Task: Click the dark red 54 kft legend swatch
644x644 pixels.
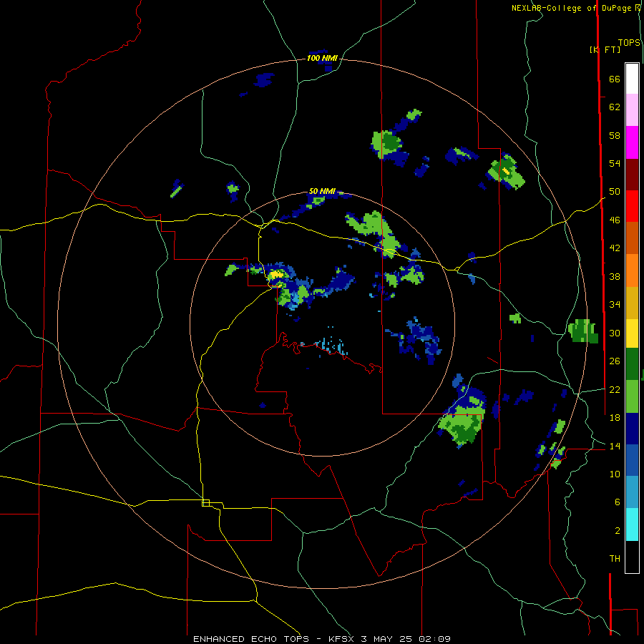Action: 632,175
